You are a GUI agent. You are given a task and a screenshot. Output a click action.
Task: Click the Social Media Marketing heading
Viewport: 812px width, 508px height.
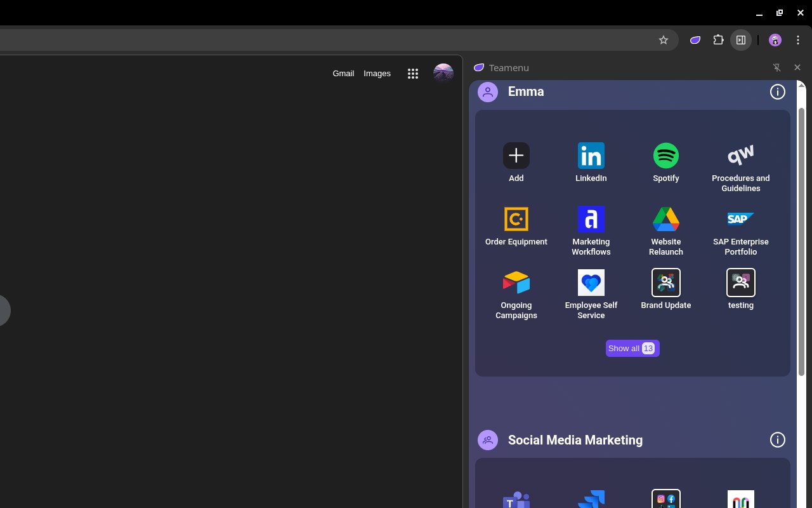pos(575,440)
